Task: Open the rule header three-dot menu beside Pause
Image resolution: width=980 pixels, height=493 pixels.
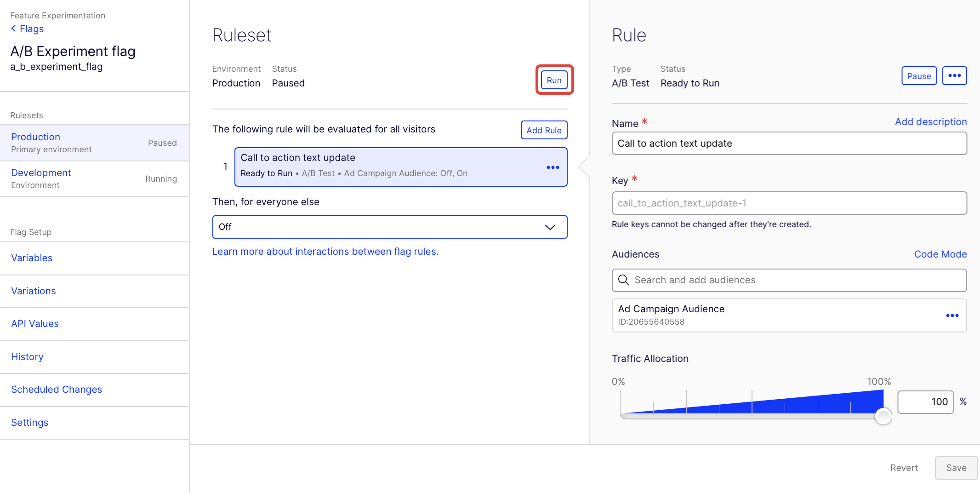Action: (954, 76)
